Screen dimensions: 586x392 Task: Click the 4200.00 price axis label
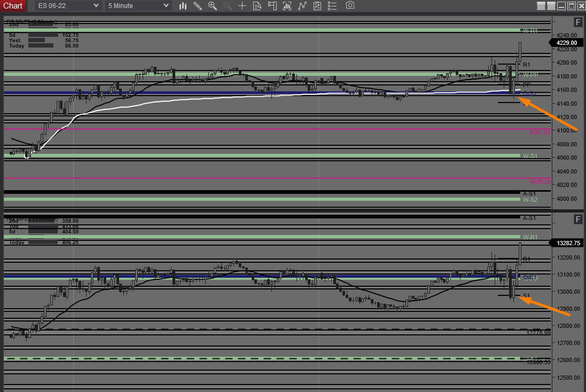pyautogui.click(x=567, y=62)
